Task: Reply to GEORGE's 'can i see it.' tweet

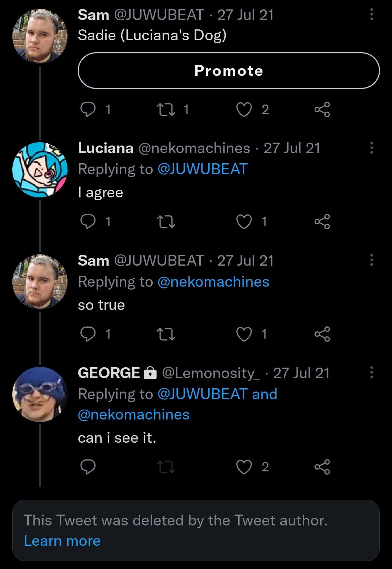Action: tap(88, 467)
